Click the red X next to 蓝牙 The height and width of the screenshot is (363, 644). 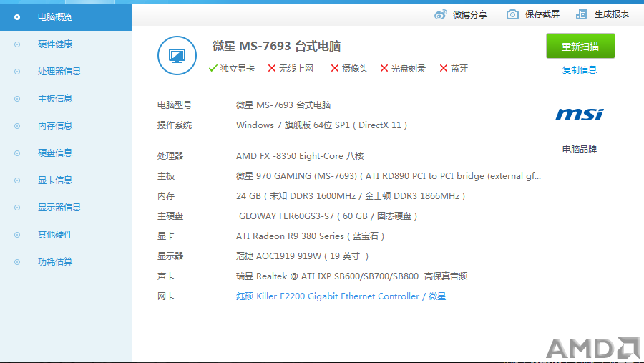coord(444,68)
